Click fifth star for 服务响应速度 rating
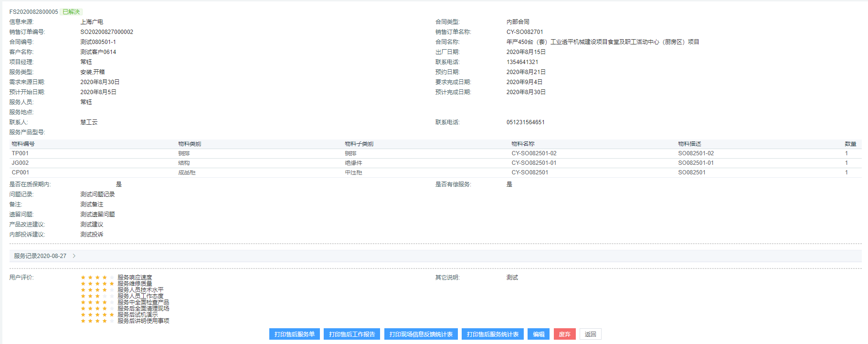 coord(112,278)
